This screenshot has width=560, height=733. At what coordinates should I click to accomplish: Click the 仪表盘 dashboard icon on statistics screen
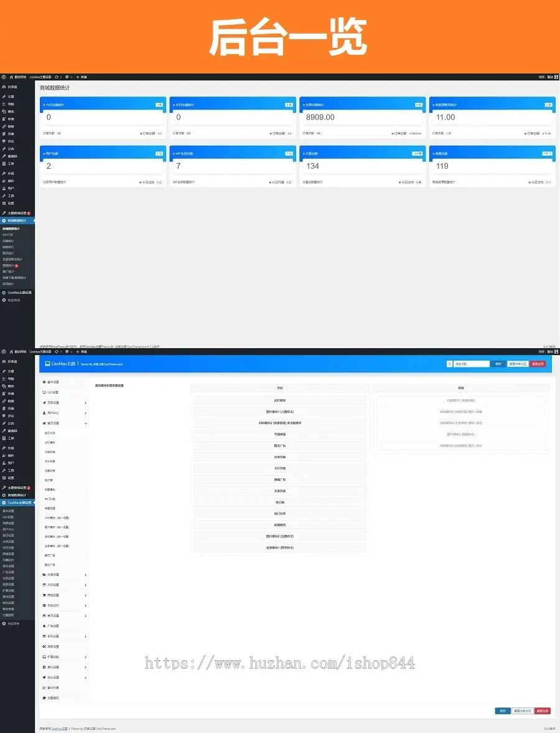pyautogui.click(x=4, y=87)
